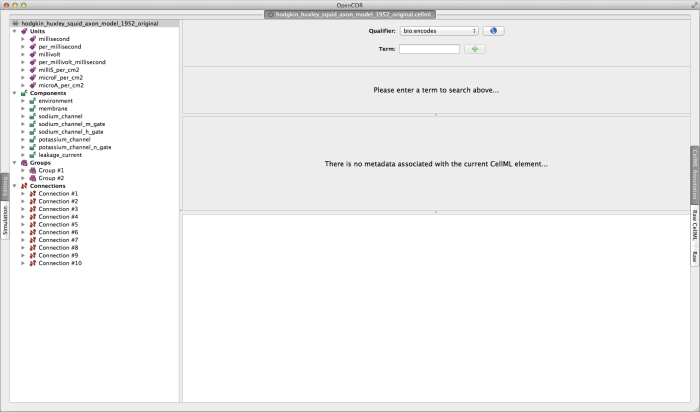Open the Qualifier bio:encodes dropdown

tap(438, 31)
